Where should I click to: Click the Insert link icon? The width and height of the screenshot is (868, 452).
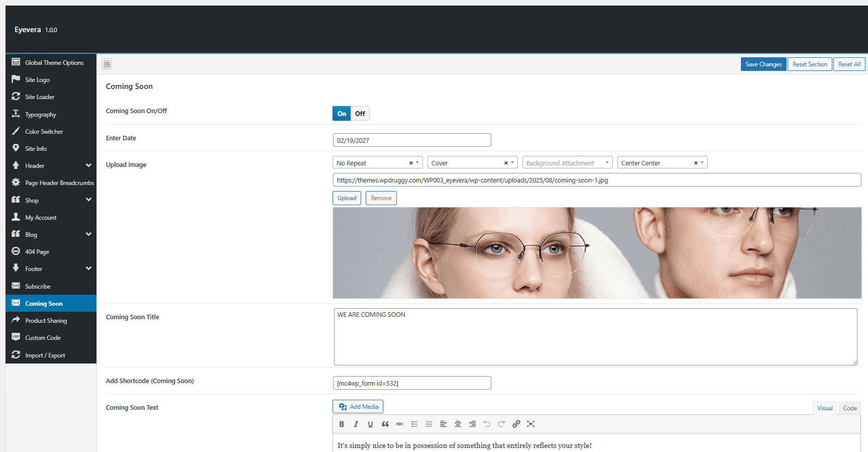[x=516, y=424]
